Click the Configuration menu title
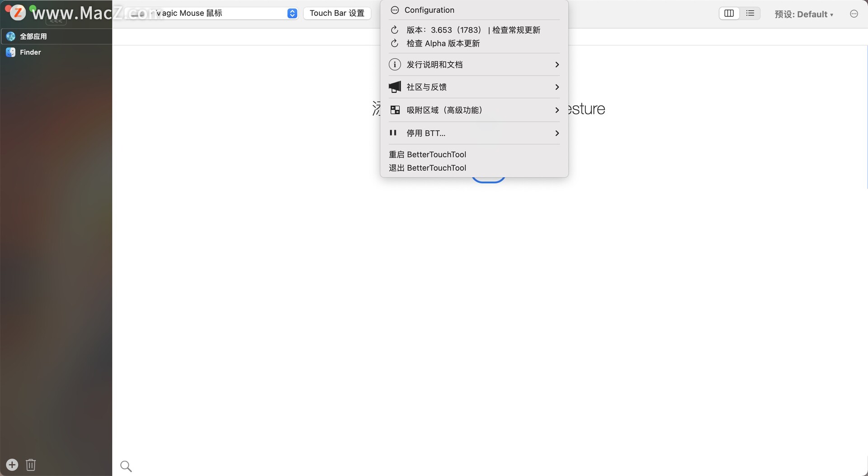 coord(429,10)
